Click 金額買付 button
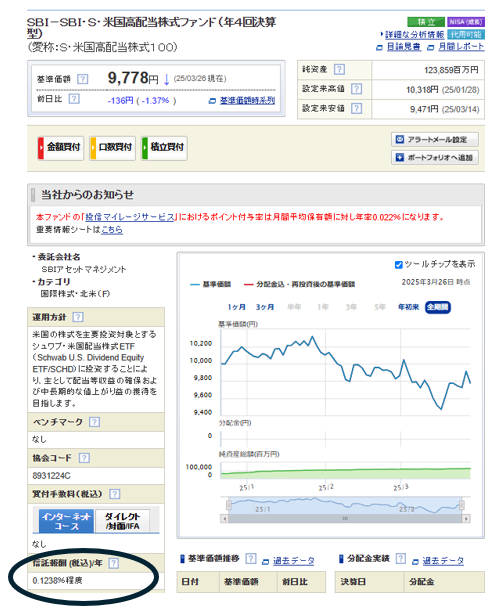Screen dimensions: 492x608 pos(60,148)
